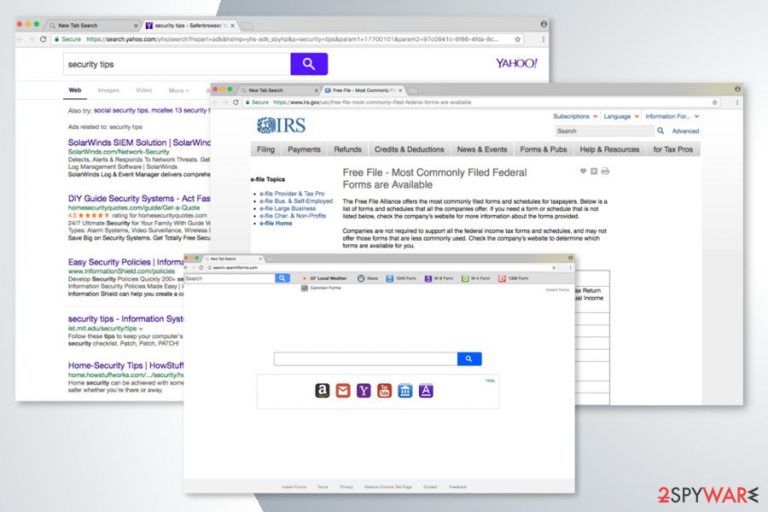Bookmark the front window page with the star
Screen dimensions: 768x512
[x=554, y=268]
